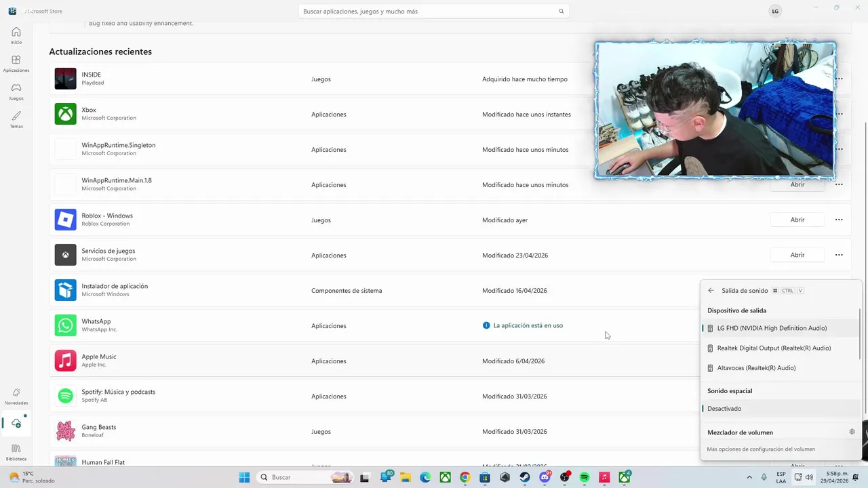The height and width of the screenshot is (488, 868).
Task: Open Apple Music from the taskbar
Action: 604,477
